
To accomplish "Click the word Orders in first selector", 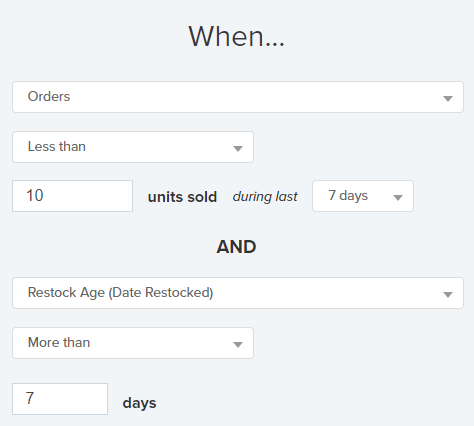I will pos(49,96).
